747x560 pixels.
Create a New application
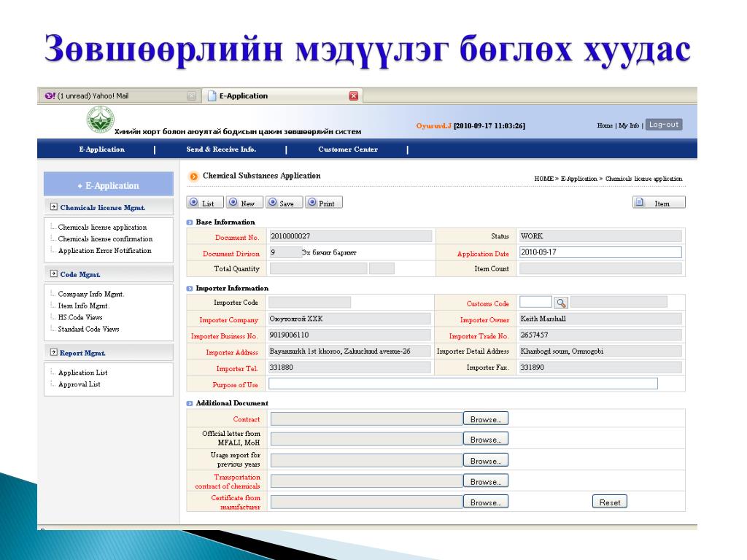tap(244, 203)
